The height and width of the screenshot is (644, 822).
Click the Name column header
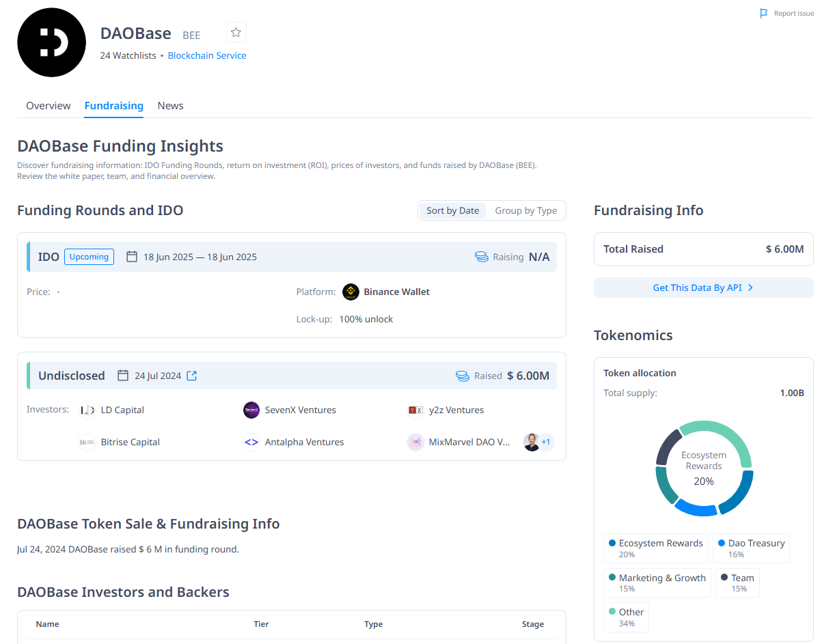pyautogui.click(x=47, y=624)
